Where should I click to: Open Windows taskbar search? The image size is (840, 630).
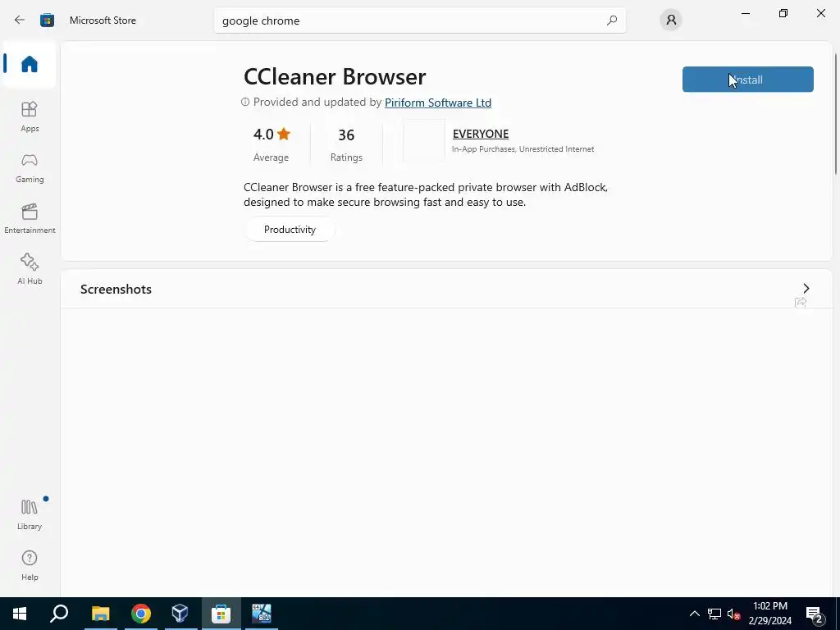[x=59, y=614]
